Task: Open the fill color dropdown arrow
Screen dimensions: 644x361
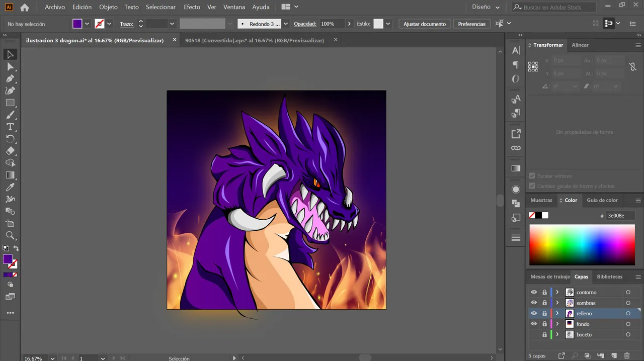Action: 87,24
